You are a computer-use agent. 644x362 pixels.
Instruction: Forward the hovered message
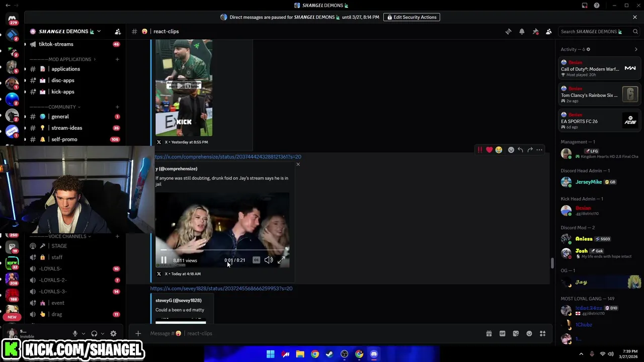[530, 150]
